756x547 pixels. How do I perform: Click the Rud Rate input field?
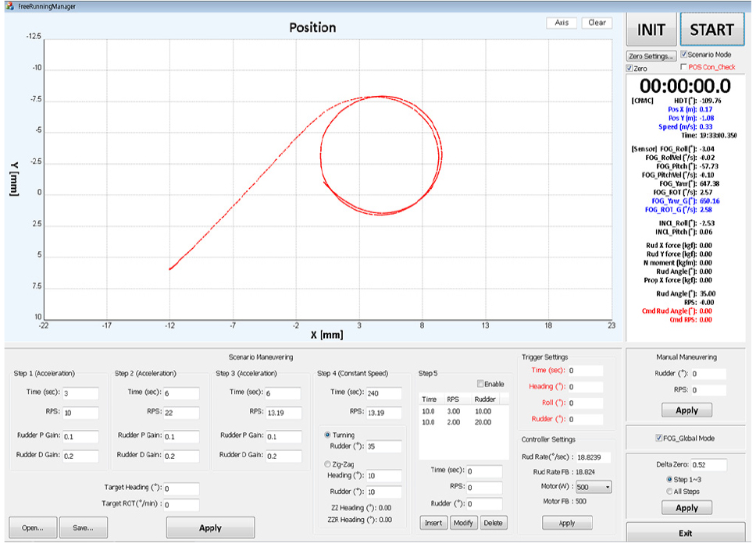pos(594,457)
